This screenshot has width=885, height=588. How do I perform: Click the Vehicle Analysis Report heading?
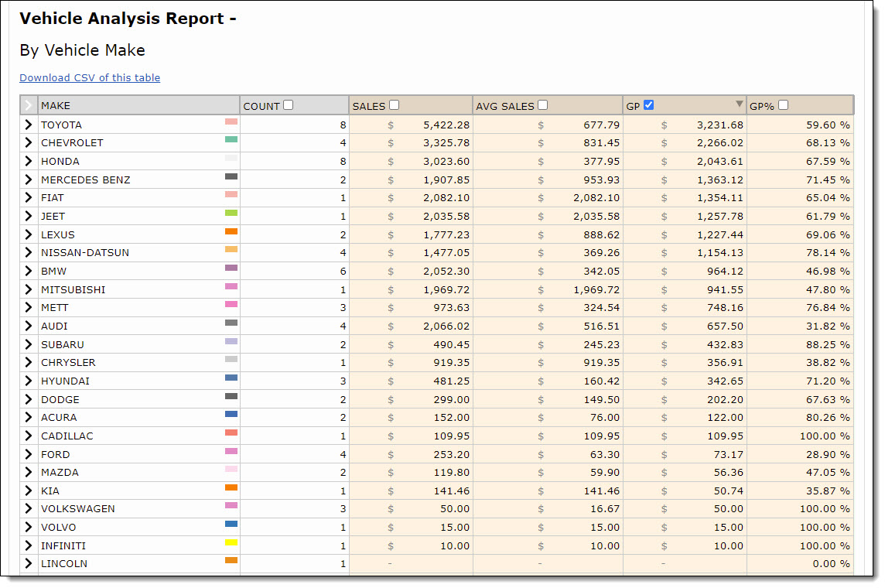pos(128,19)
